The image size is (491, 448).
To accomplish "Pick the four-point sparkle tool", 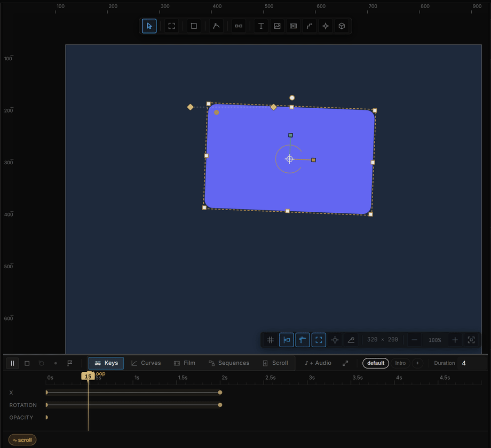I will (x=326, y=26).
